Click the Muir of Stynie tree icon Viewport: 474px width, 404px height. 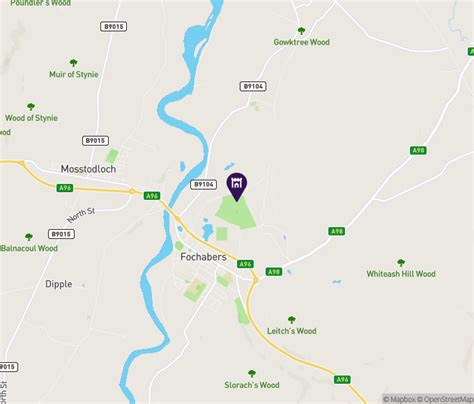[74, 63]
